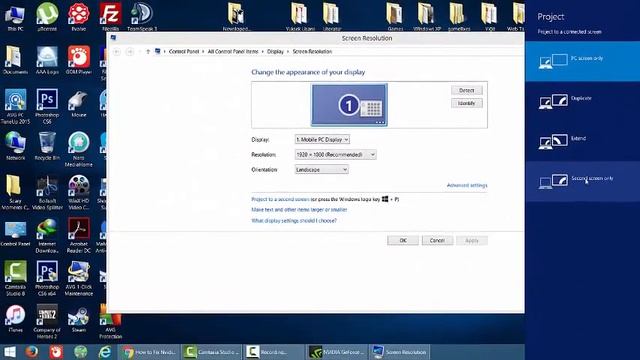Open AAA Logo desktop shortcut
The height and width of the screenshot is (360, 640).
pos(47,60)
